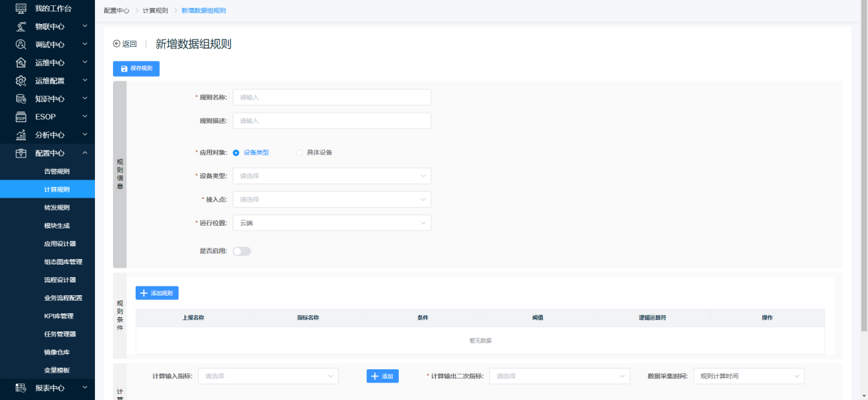Open 转发规则 in the sidebar menu
This screenshot has width=868, height=400.
coord(57,208)
